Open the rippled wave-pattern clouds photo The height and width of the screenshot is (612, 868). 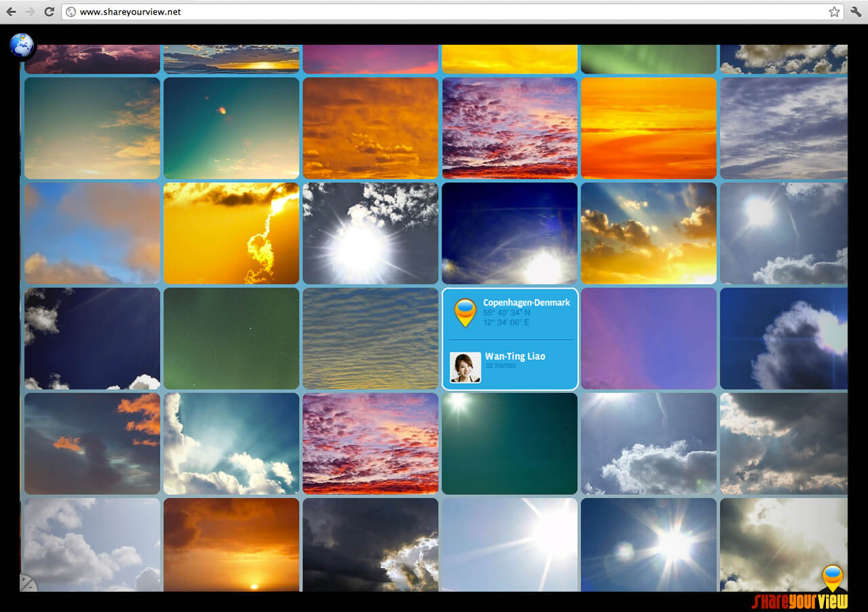(370, 338)
